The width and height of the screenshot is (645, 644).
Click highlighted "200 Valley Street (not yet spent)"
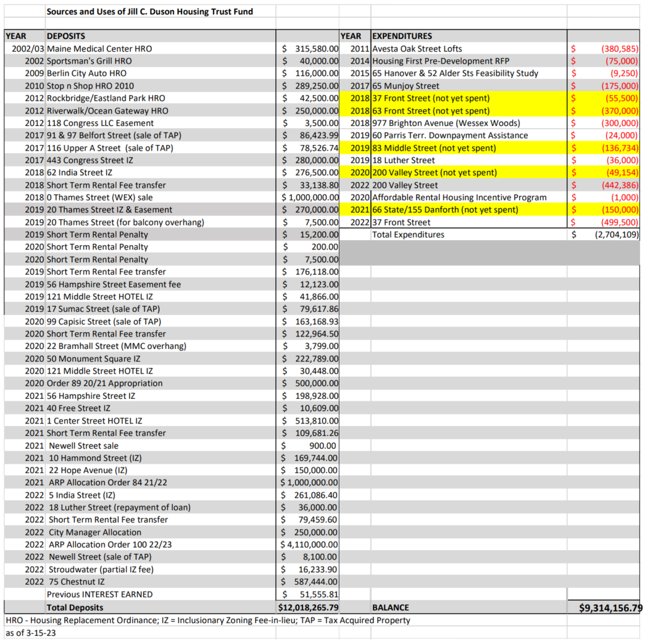435,173
